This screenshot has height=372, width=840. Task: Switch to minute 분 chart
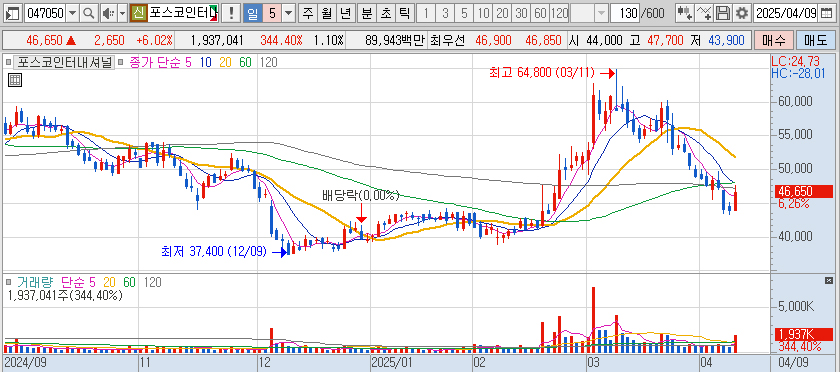(x=366, y=13)
